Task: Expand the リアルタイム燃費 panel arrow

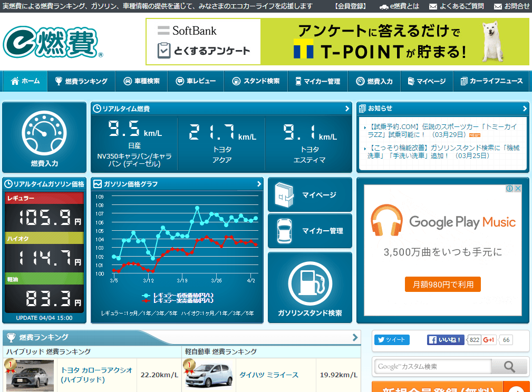Action: (x=347, y=109)
